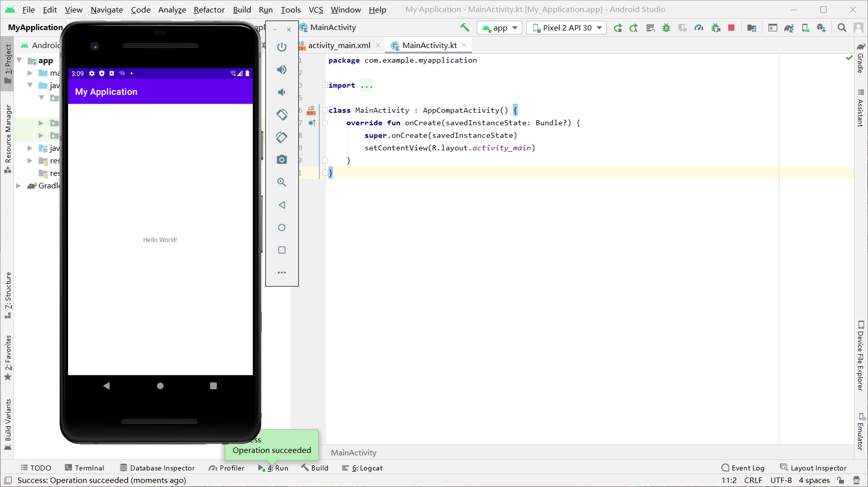
Task: Switch to activity_main.xml editor tab
Action: coord(339,46)
